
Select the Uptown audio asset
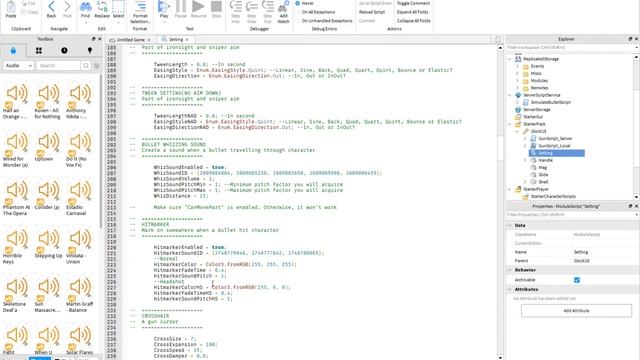point(47,148)
